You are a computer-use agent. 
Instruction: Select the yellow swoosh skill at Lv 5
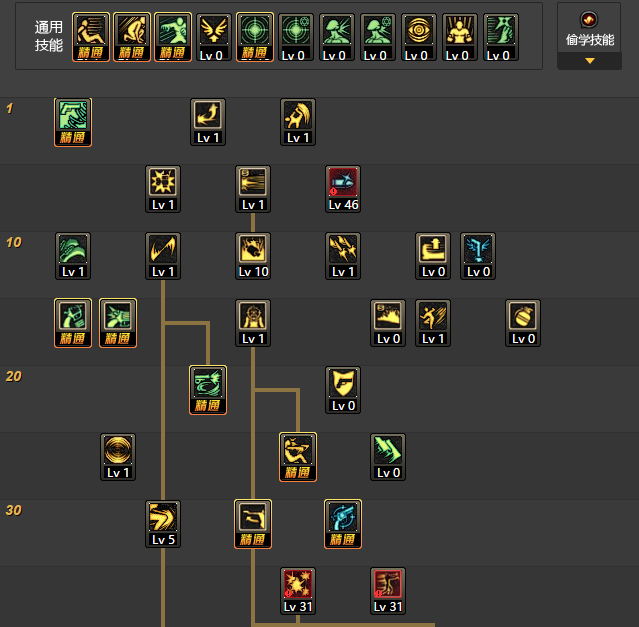coord(163,524)
